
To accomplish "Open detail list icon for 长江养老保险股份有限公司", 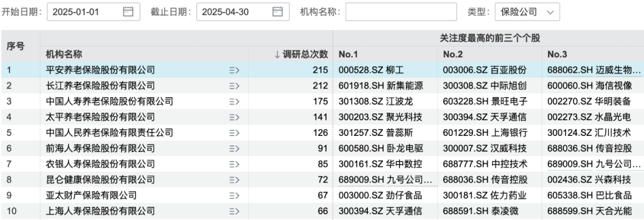I will pos(234,86).
